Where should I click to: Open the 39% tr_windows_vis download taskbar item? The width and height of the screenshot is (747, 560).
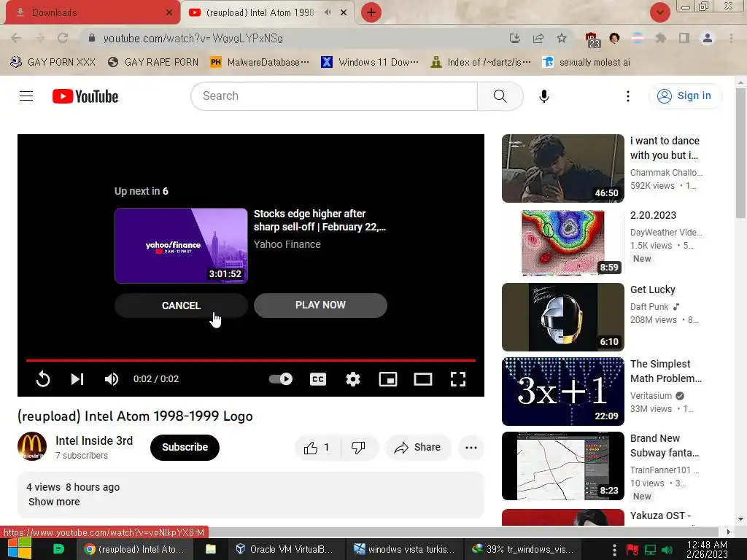coord(522,549)
